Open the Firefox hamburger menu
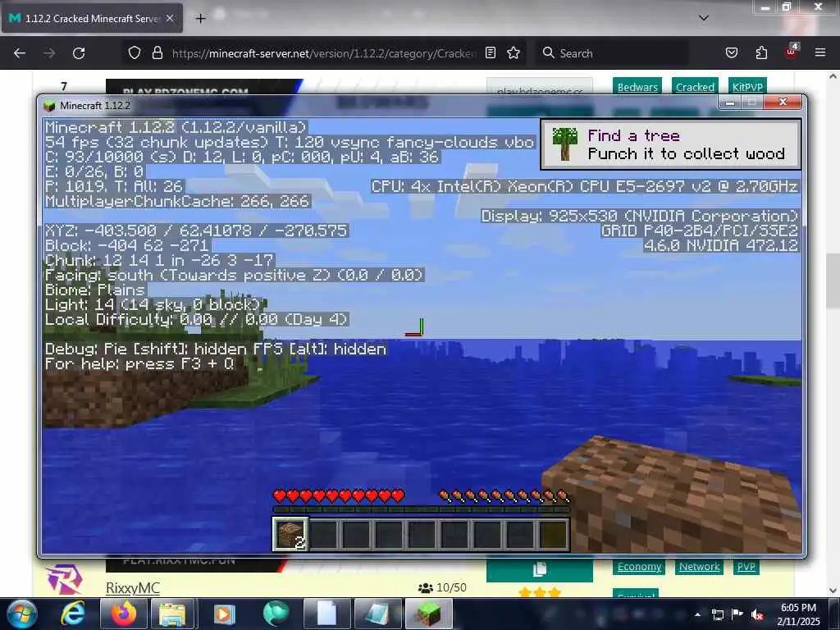Screen dimensions: 840x630 point(820,52)
